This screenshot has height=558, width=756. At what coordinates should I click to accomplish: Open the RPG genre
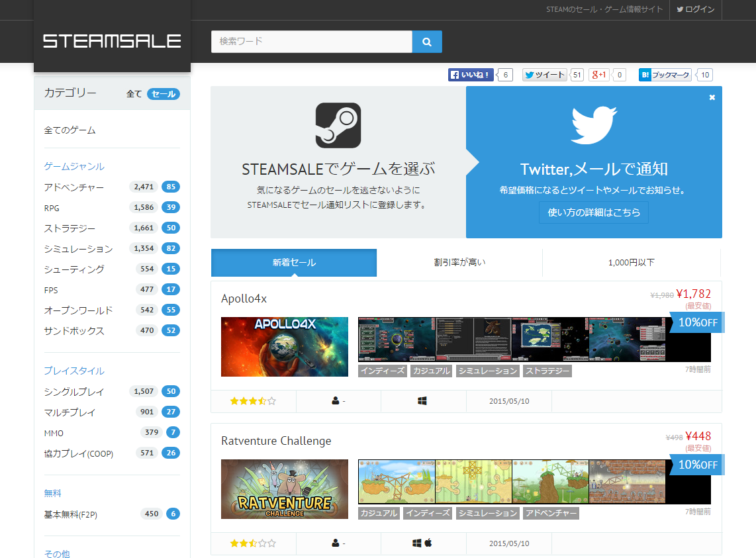[52, 208]
